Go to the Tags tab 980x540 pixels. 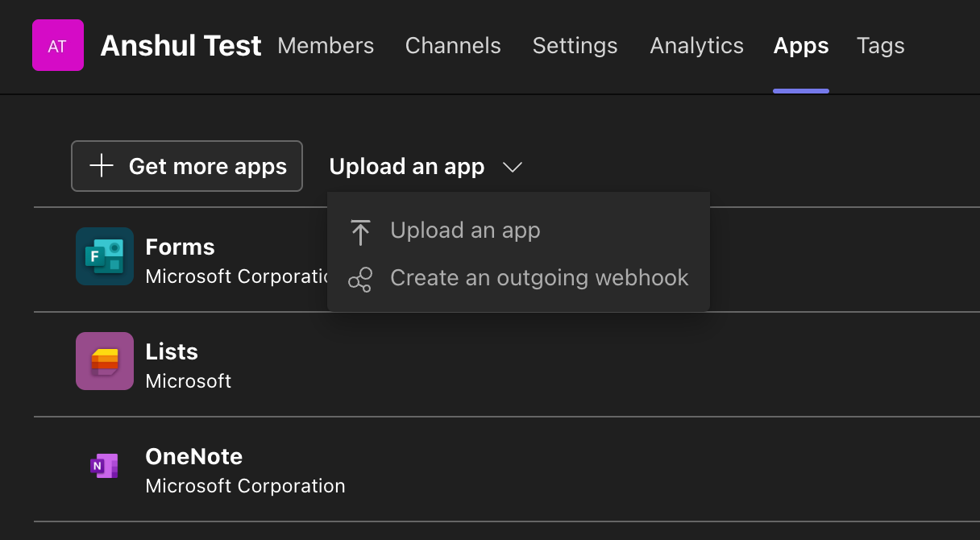click(880, 46)
